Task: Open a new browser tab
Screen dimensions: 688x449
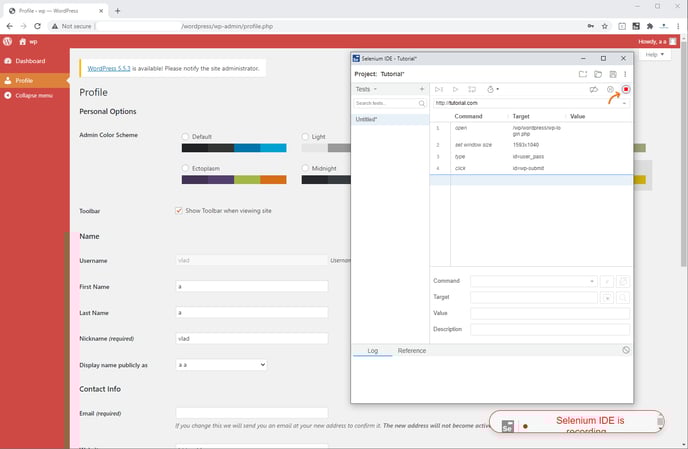Action: point(117,11)
